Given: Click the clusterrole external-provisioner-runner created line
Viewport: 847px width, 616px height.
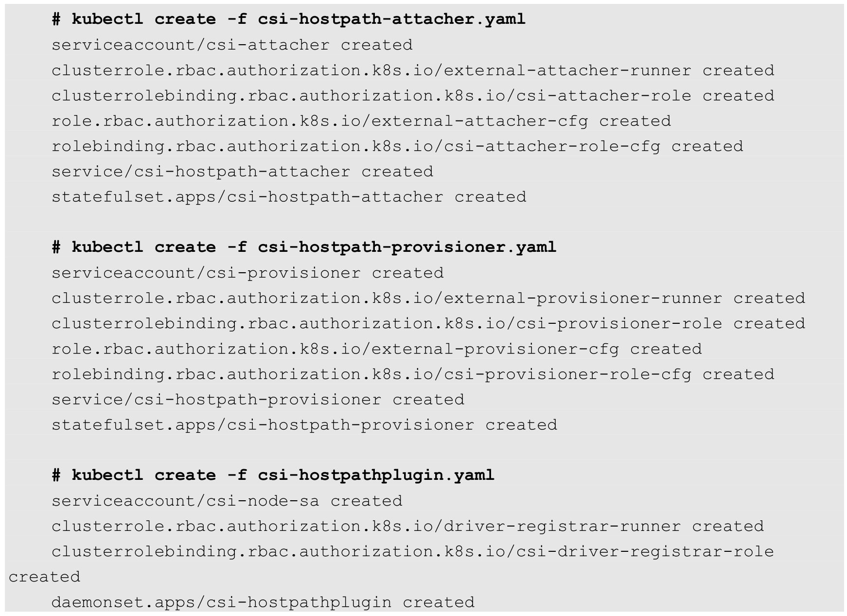Looking at the screenshot, I should (x=428, y=299).
